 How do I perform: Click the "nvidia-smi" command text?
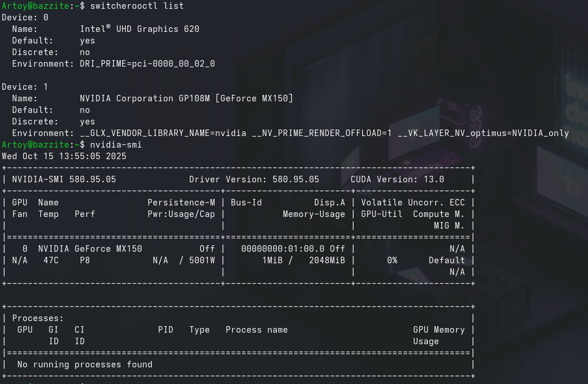pos(116,145)
